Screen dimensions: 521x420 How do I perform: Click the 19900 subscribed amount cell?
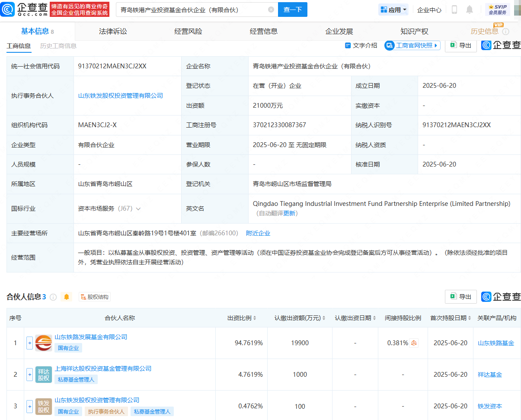300,343
